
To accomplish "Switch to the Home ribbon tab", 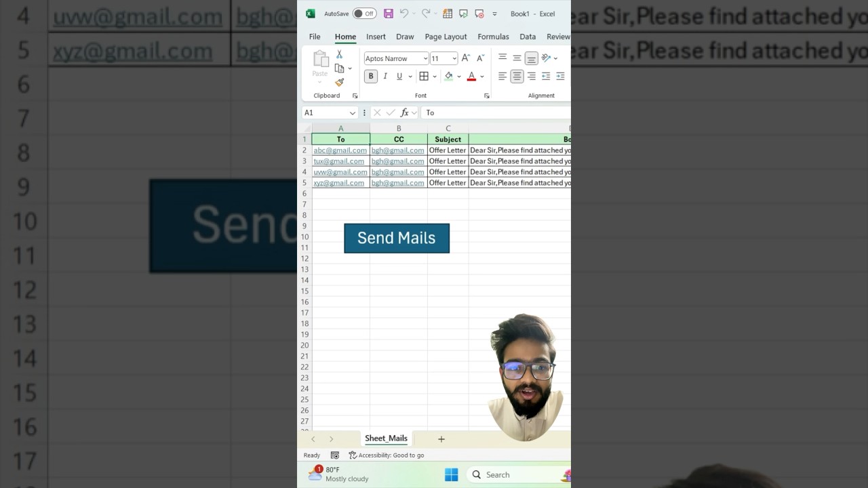I will tap(345, 37).
